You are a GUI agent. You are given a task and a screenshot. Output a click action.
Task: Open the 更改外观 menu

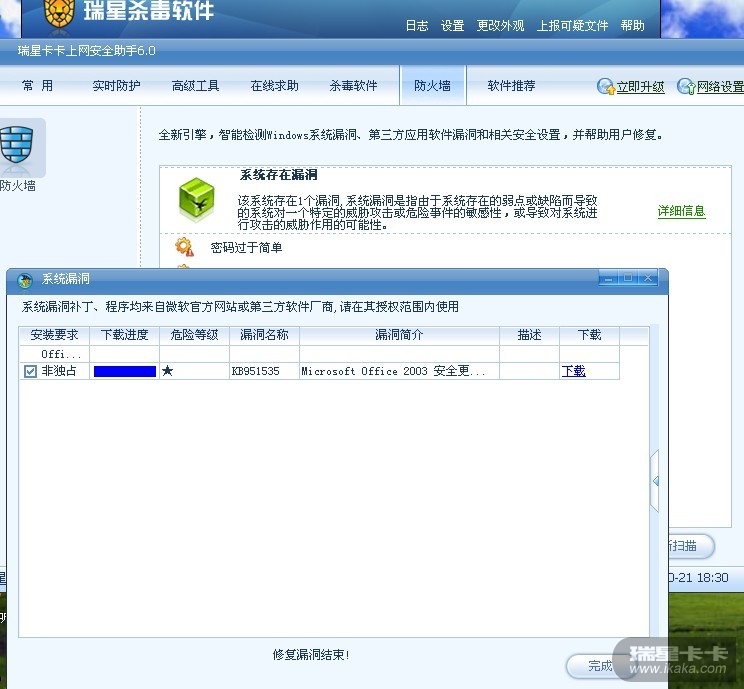pyautogui.click(x=500, y=26)
